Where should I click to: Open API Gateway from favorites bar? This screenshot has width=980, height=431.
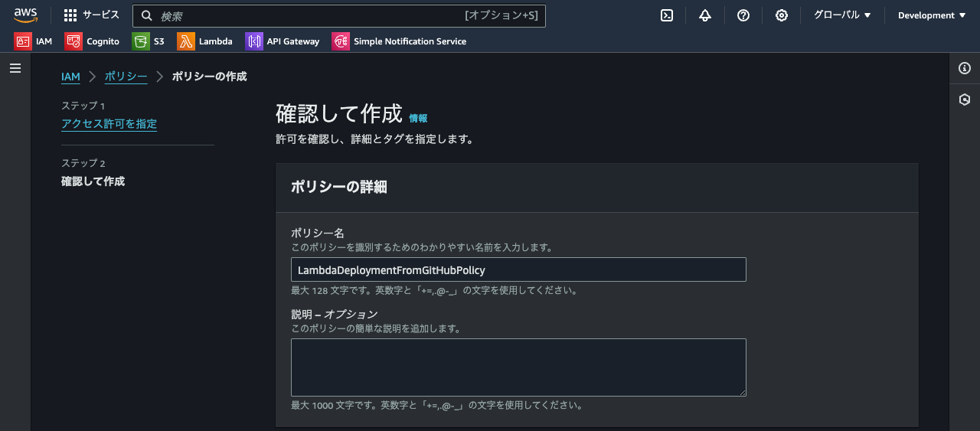(x=283, y=41)
